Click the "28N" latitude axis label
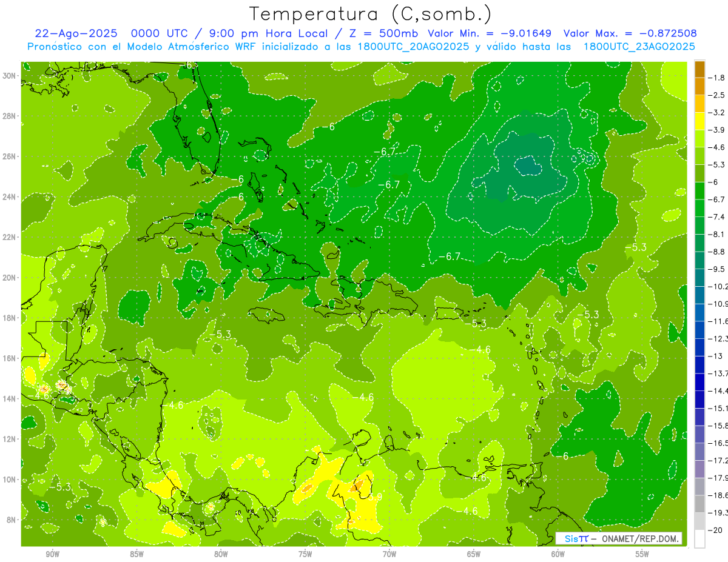This screenshot has width=728, height=562. click(x=10, y=116)
